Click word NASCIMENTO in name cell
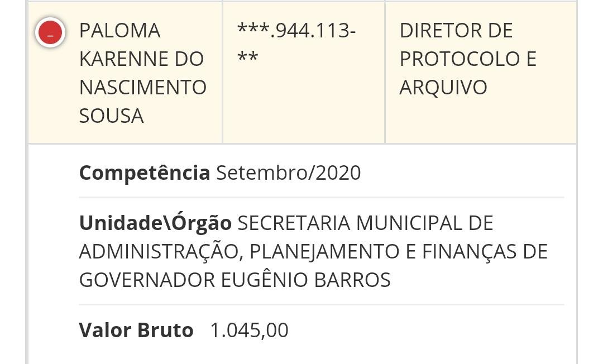 [143, 88]
